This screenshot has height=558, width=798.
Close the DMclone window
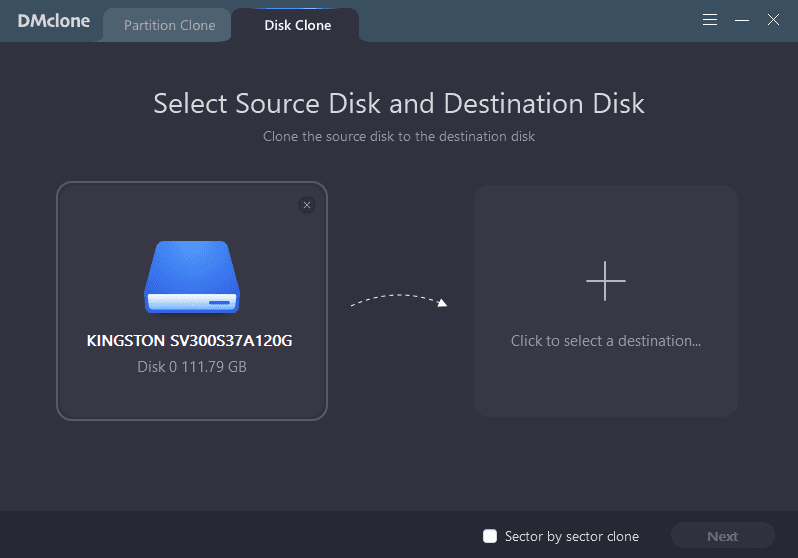tap(773, 20)
